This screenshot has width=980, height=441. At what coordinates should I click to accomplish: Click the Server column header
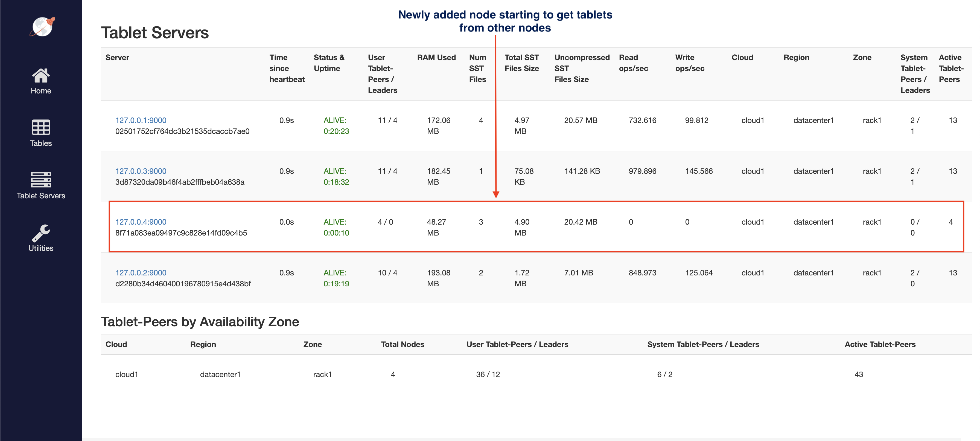coord(117,57)
